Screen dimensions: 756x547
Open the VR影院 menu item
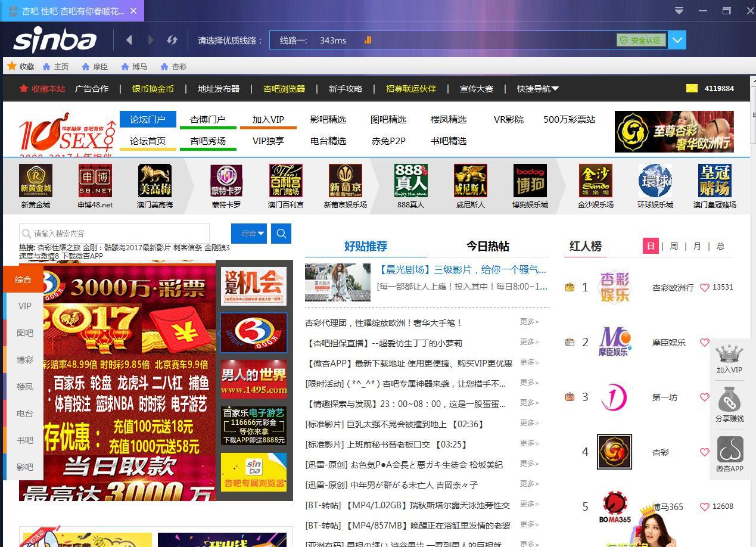tap(509, 119)
